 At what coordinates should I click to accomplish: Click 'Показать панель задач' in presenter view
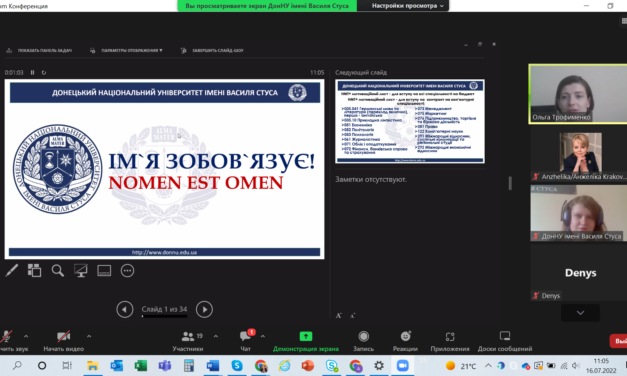click(39, 50)
